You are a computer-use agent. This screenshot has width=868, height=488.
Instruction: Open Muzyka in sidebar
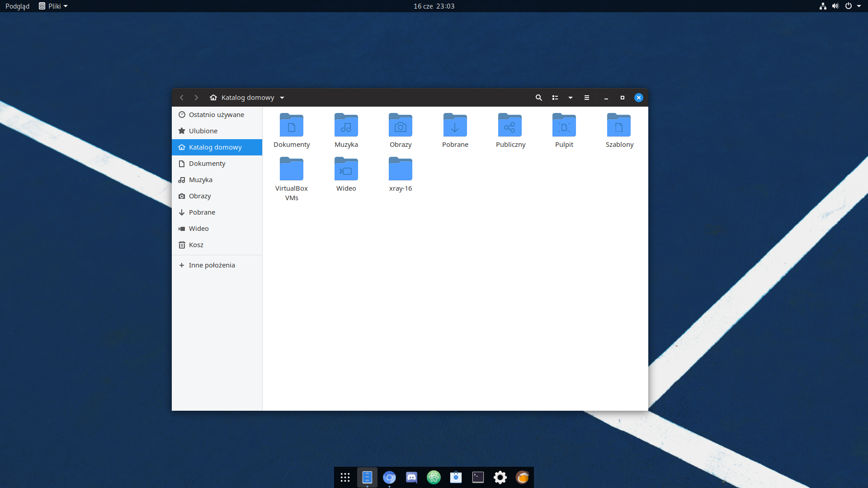click(x=217, y=180)
